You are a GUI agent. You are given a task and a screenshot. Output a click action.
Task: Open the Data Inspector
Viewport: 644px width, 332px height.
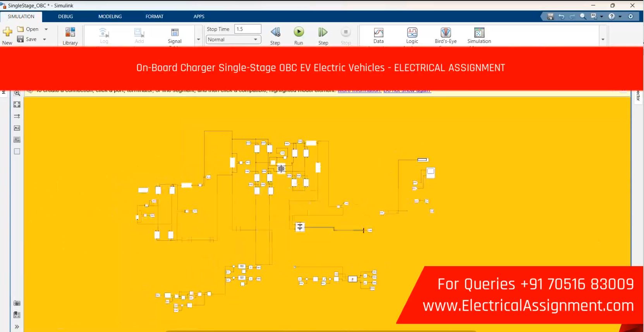(x=379, y=36)
